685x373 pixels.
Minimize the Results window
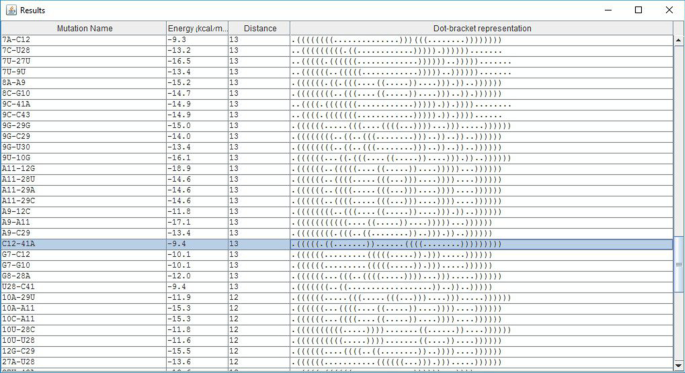(608, 10)
